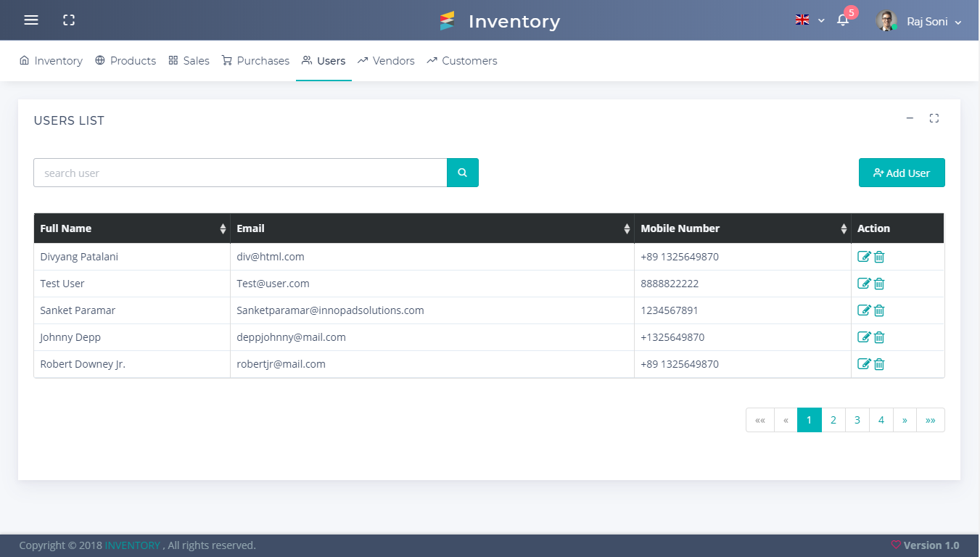Screen dimensions: 980x557
Task: Expand Users List panel to fullscreen
Action: pyautogui.click(x=934, y=118)
